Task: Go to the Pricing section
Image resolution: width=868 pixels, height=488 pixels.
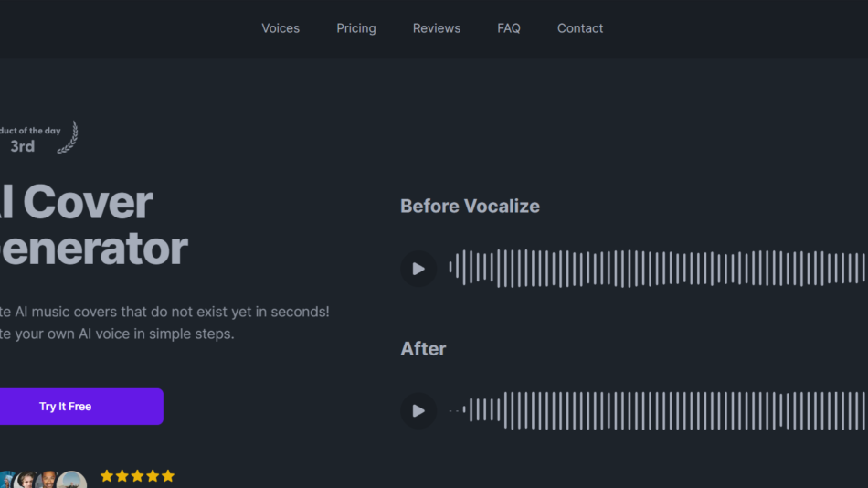Action: [x=356, y=28]
